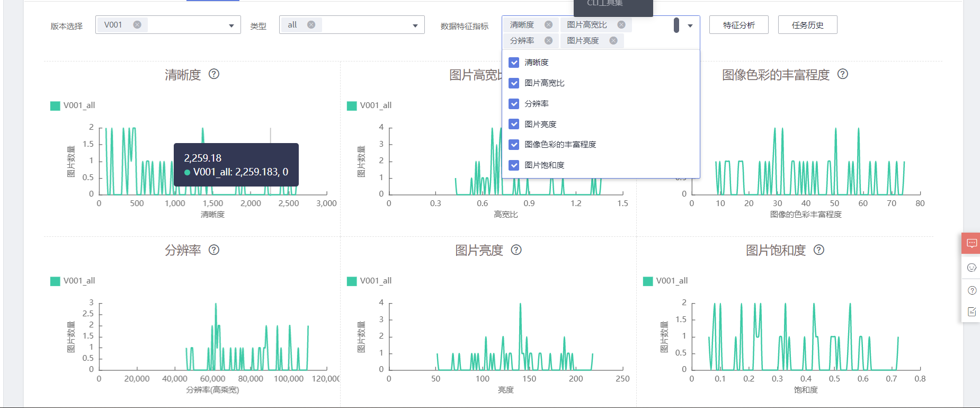This screenshot has width=980, height=408.
Task: Uncheck 图片高宽比 in the metric list
Action: [x=514, y=83]
